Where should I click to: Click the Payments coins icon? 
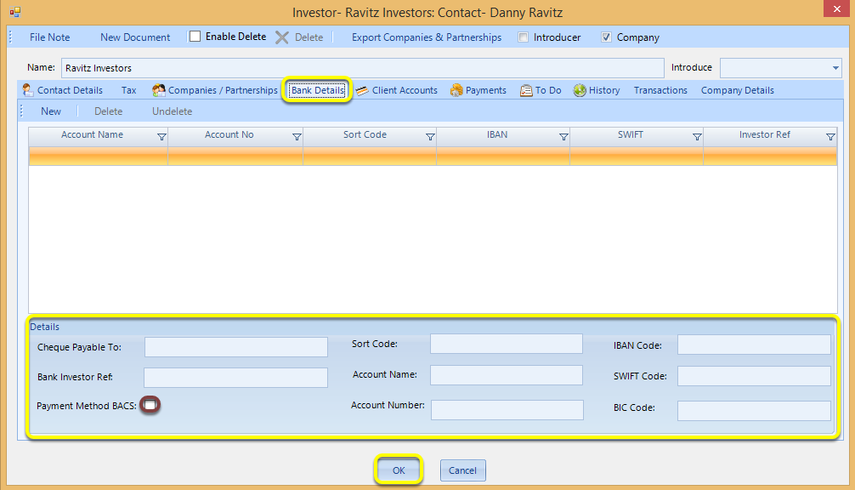click(456, 90)
